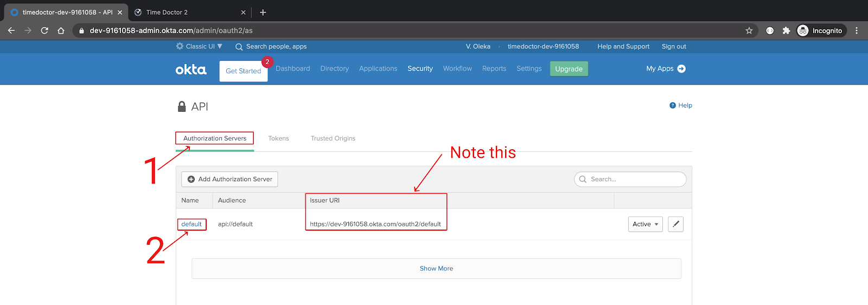Viewport: 868px width, 305px height.
Task: Select the Authorization Servers tab
Action: (215, 138)
